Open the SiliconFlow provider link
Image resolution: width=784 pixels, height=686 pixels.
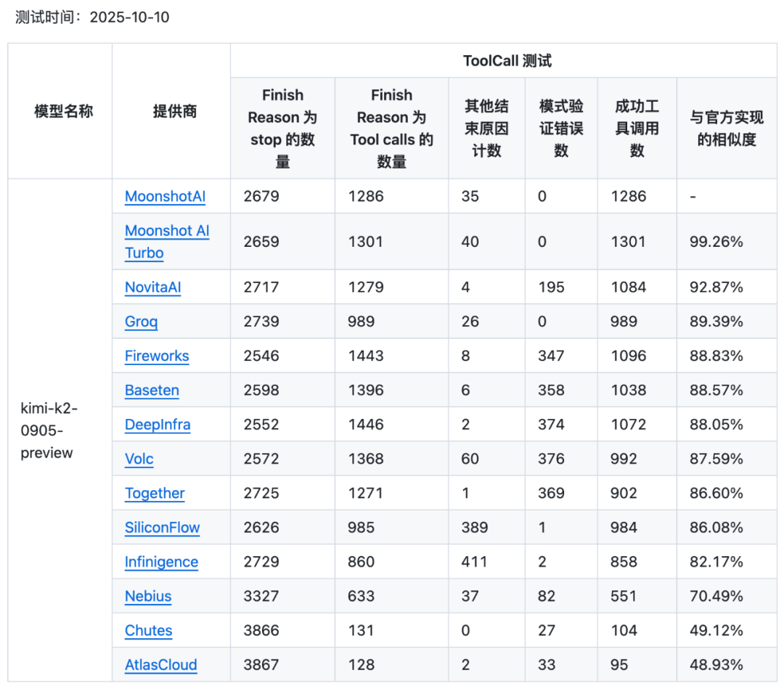click(x=162, y=528)
